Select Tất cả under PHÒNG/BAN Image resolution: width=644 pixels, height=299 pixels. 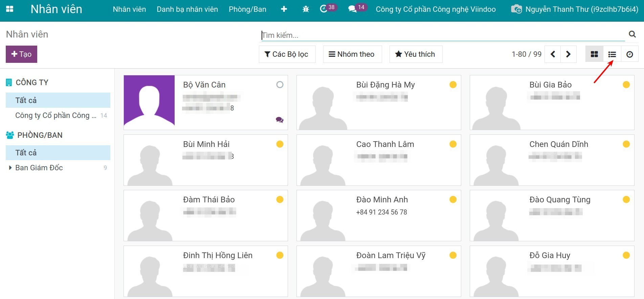(58, 153)
